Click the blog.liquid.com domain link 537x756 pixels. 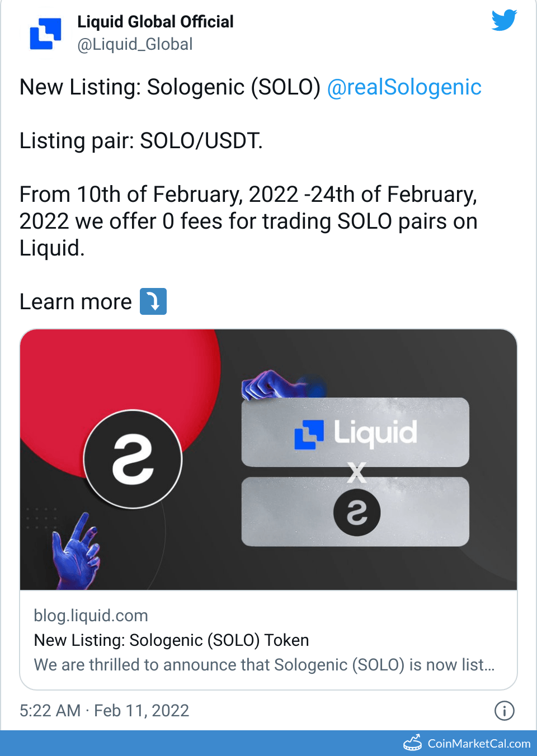(x=91, y=616)
